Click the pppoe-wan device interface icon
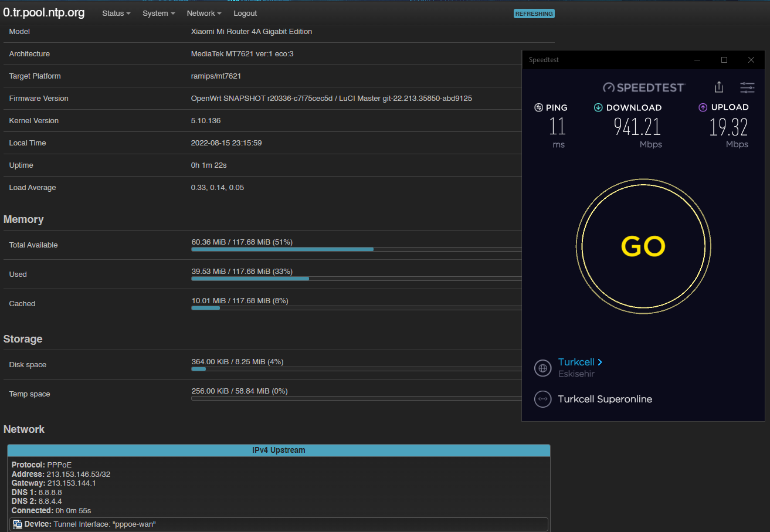Screen dimensions: 770x532 click(18, 524)
